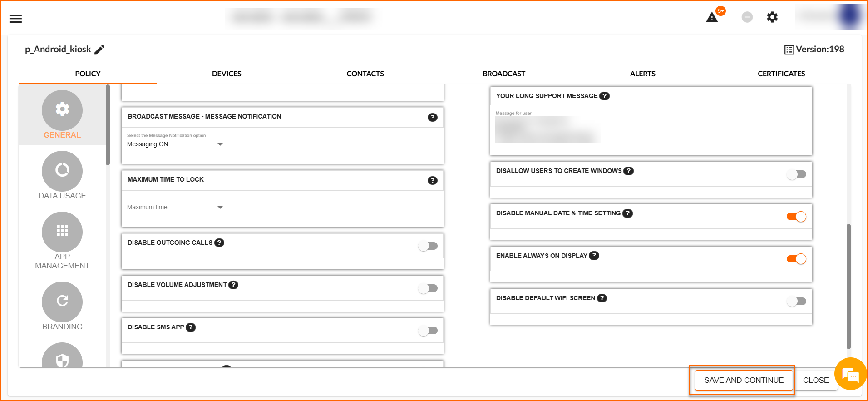Show help for Disable Outgoing Calls
Image resolution: width=868 pixels, height=401 pixels.
coord(219,243)
